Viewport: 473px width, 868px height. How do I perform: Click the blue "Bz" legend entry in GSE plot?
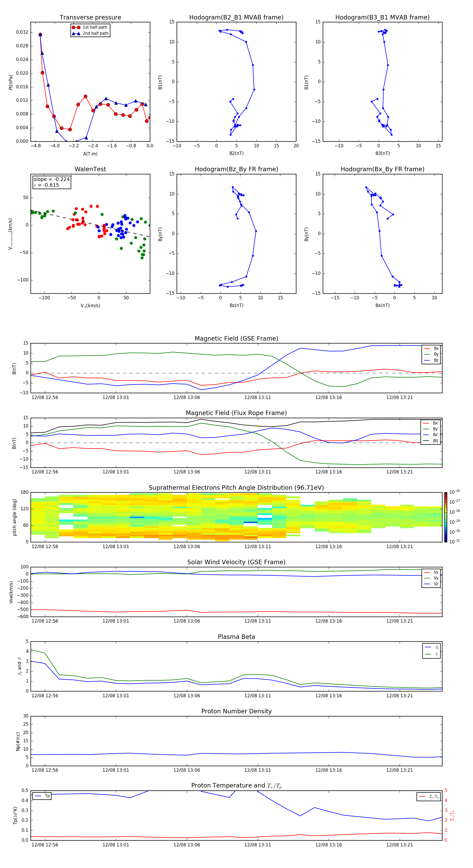[x=431, y=360]
